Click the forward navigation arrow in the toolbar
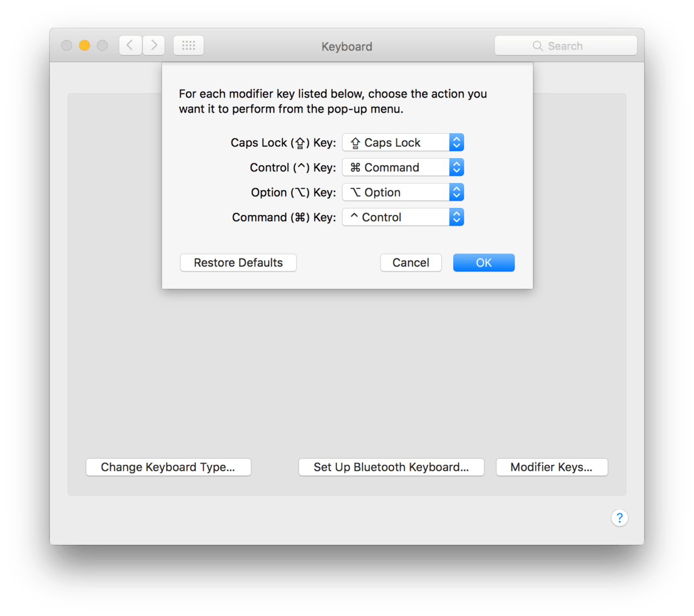This screenshot has width=694, height=616. (x=153, y=46)
